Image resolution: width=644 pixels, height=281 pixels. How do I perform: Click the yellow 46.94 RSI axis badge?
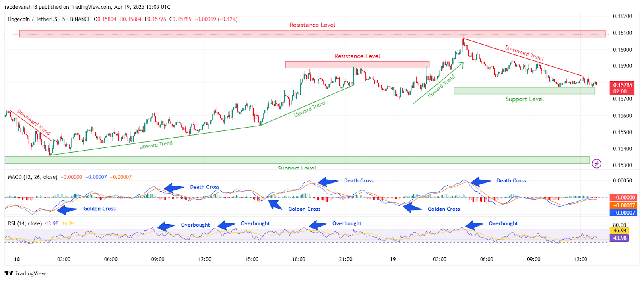pos(619,231)
